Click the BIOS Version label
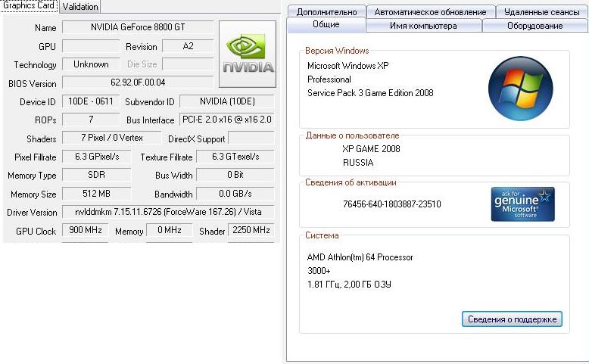Image resolution: width=589 pixels, height=364 pixels. pos(33,84)
